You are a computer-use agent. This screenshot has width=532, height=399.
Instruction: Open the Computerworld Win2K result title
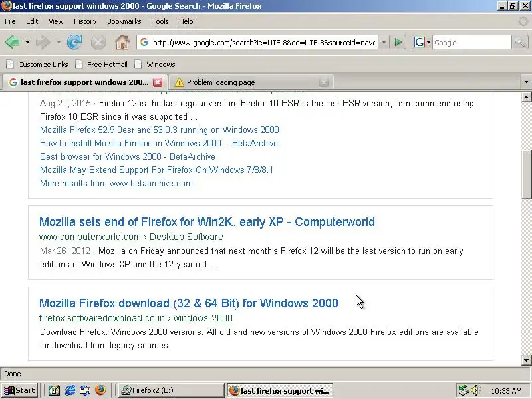click(x=207, y=222)
